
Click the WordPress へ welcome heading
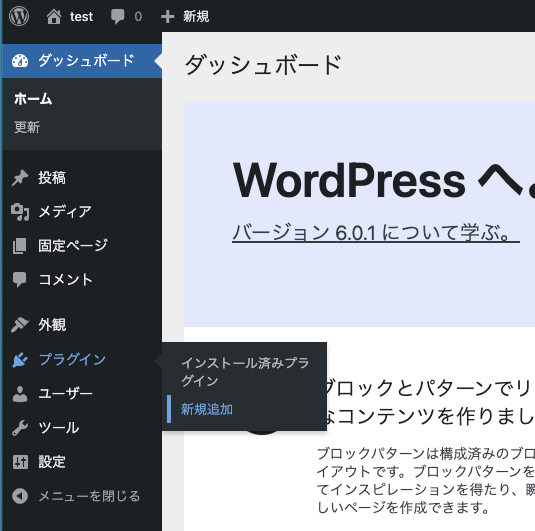pyautogui.click(x=384, y=180)
